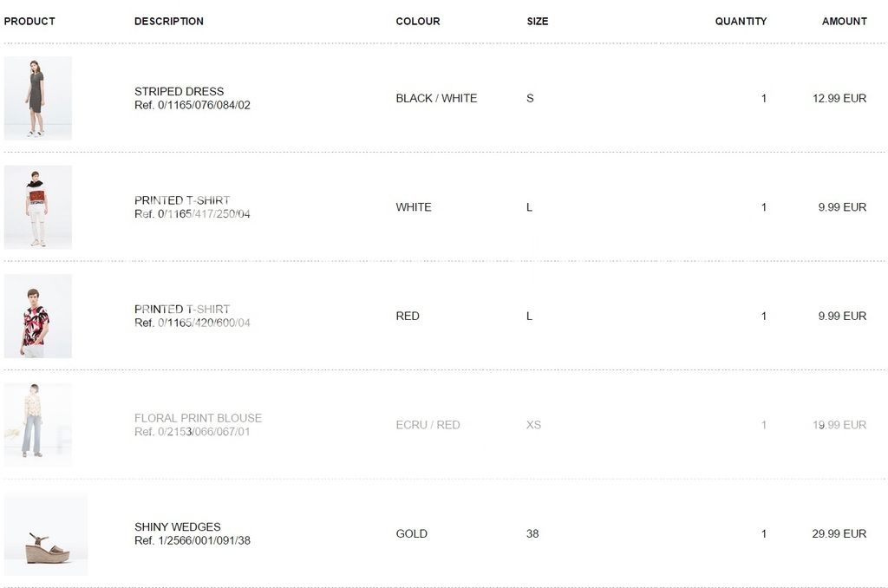The height and width of the screenshot is (588, 888).
Task: Click the SHINY WEDGES product title
Action: point(177,526)
